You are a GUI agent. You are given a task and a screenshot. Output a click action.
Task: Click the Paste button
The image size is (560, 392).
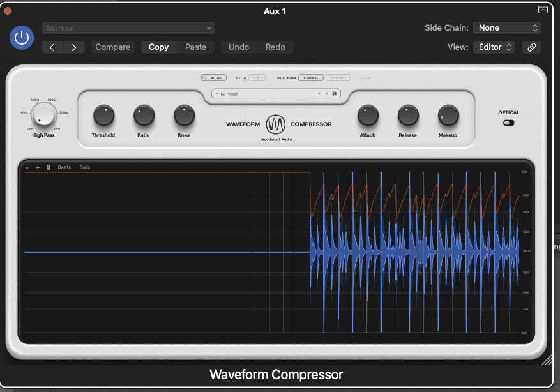click(x=196, y=47)
